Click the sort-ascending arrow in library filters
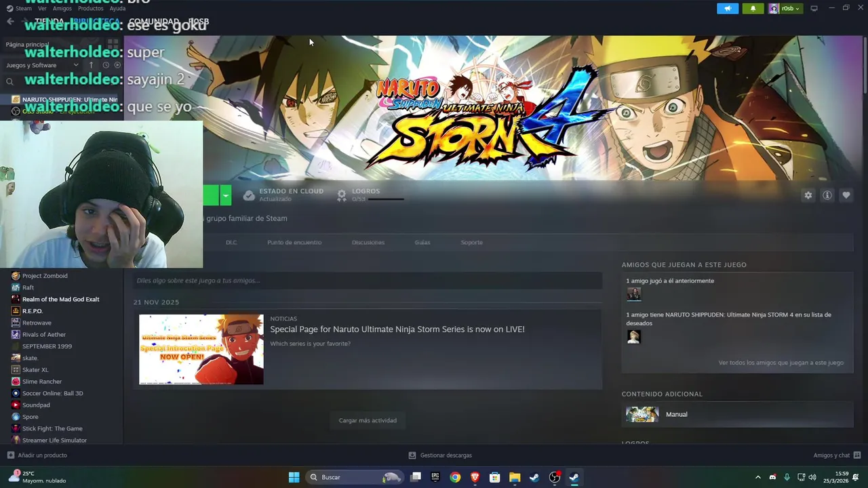The image size is (868, 488). click(92, 65)
